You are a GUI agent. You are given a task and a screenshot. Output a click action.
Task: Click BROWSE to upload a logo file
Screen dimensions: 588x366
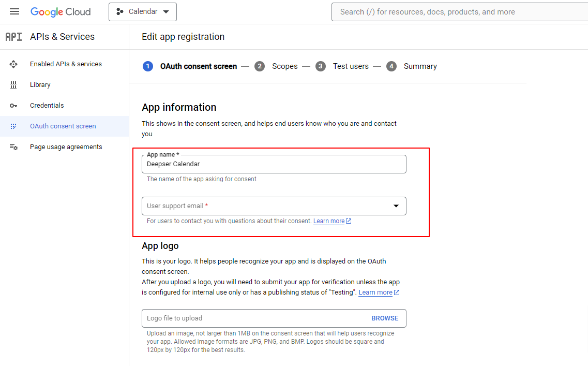tap(385, 318)
